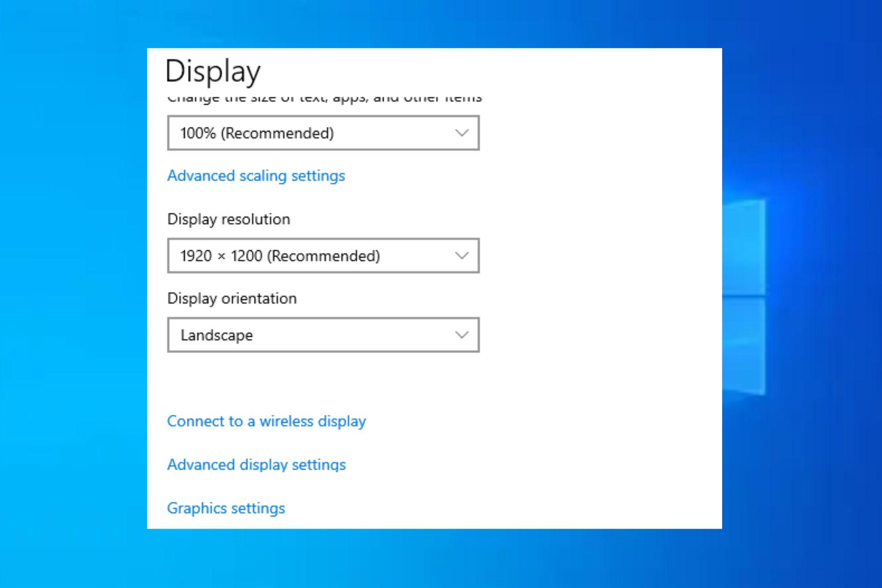Click the Display orientation label

232,299
